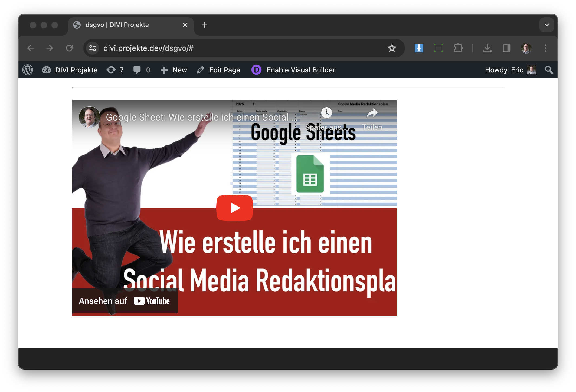Open Chrome three-dot menu

(x=545, y=48)
